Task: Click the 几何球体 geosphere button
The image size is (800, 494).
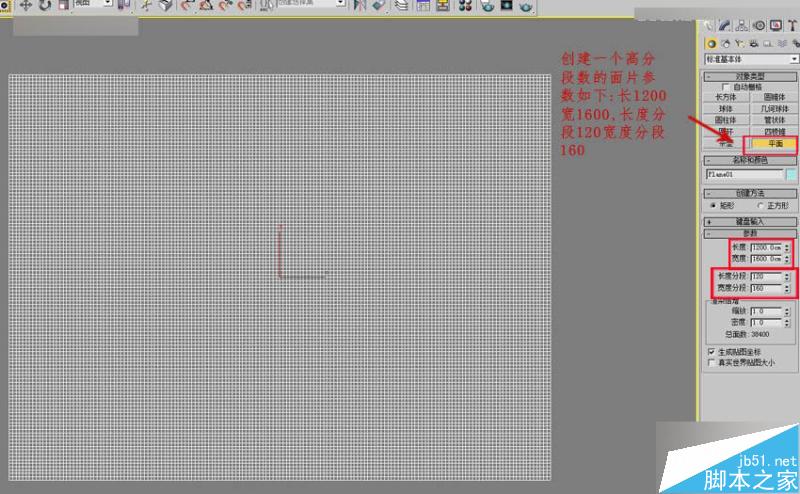Action: [774, 109]
